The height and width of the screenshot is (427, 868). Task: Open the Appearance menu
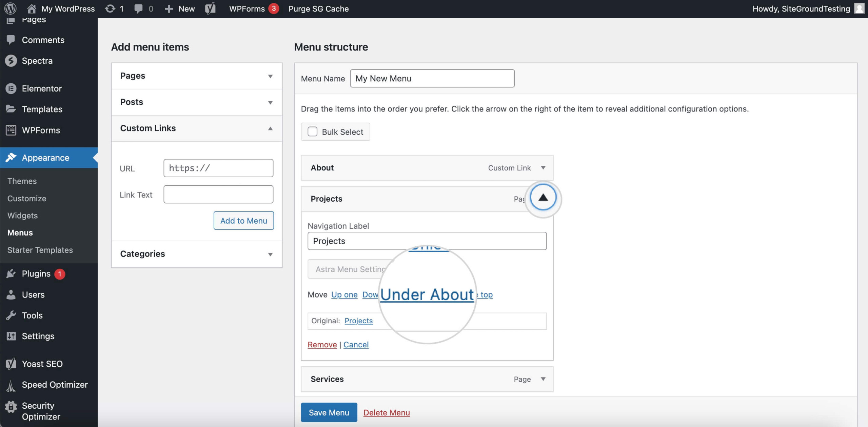(x=49, y=158)
